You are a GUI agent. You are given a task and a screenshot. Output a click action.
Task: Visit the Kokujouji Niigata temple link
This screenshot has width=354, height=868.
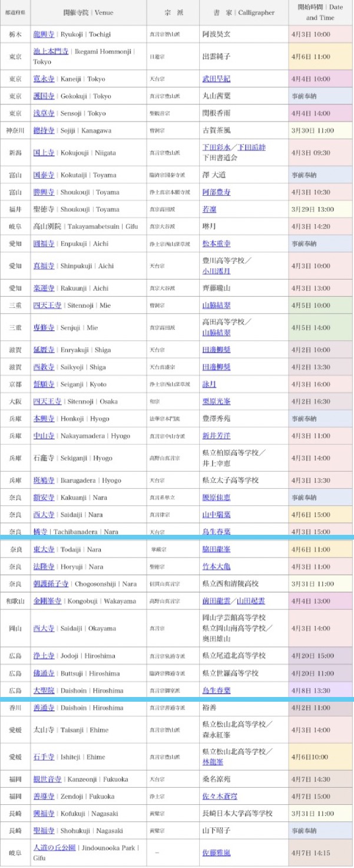(x=44, y=153)
